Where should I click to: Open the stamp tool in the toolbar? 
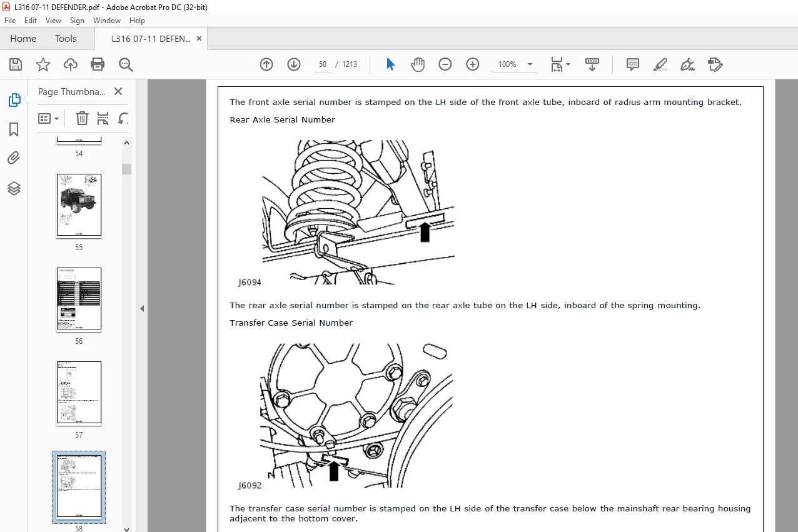[715, 64]
